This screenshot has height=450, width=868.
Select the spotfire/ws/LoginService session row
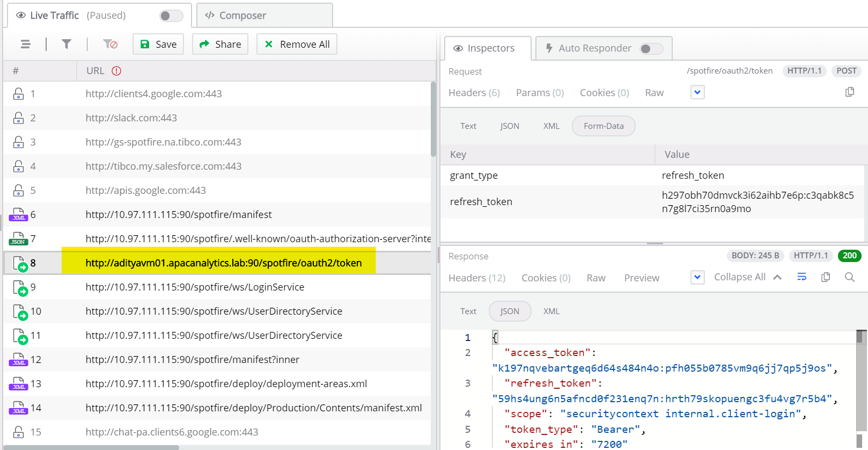[217, 287]
